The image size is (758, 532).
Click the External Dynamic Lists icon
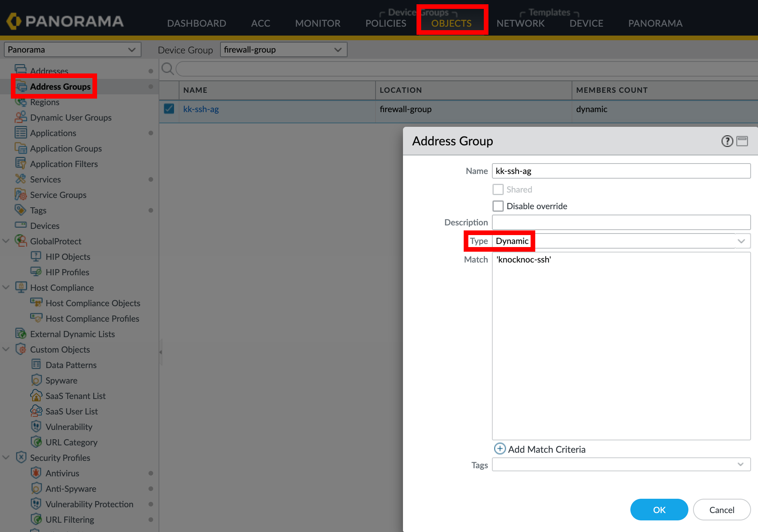[x=20, y=334]
